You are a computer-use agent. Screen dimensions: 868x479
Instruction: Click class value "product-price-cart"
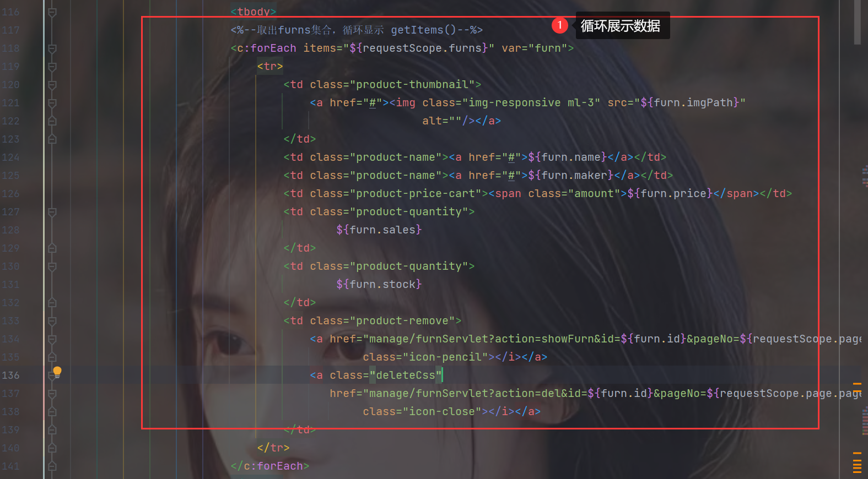click(x=416, y=194)
